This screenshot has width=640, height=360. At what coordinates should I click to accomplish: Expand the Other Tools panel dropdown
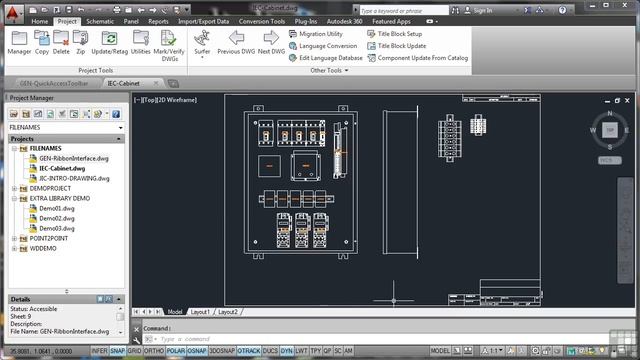click(x=329, y=70)
